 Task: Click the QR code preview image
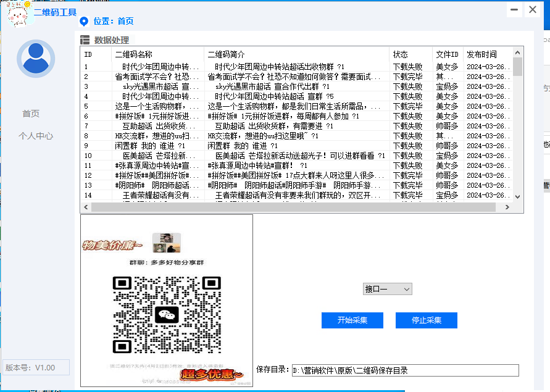click(x=167, y=301)
